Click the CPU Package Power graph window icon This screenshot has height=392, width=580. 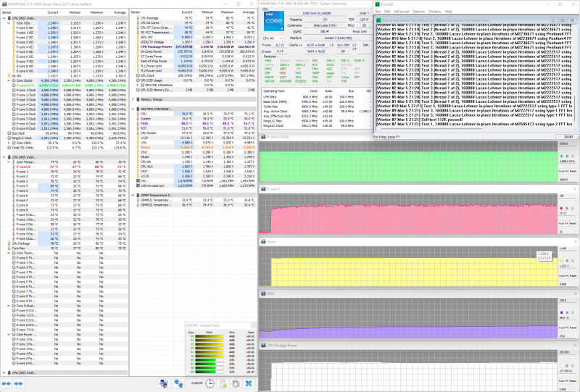pos(263,346)
